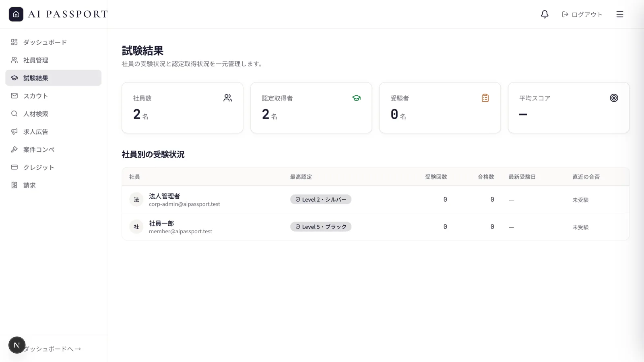
Task: Click the 社員別の受験状況 section heading
Action: pos(153,154)
